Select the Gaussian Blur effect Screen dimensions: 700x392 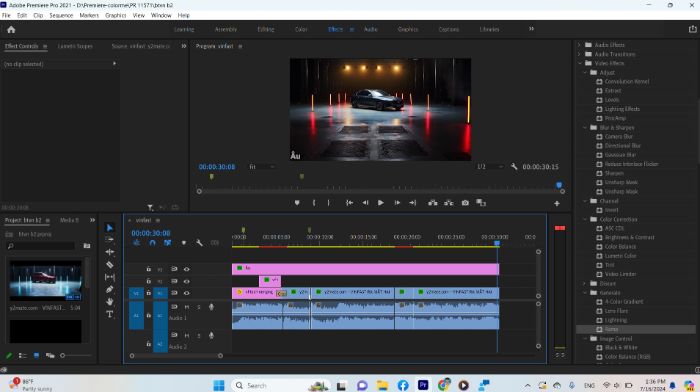pyautogui.click(x=620, y=155)
